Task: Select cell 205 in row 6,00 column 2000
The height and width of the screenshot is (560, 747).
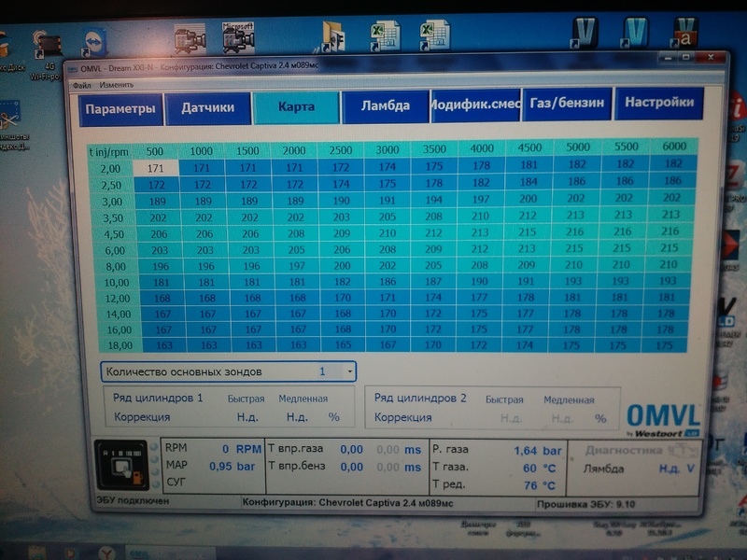Action: pos(296,249)
